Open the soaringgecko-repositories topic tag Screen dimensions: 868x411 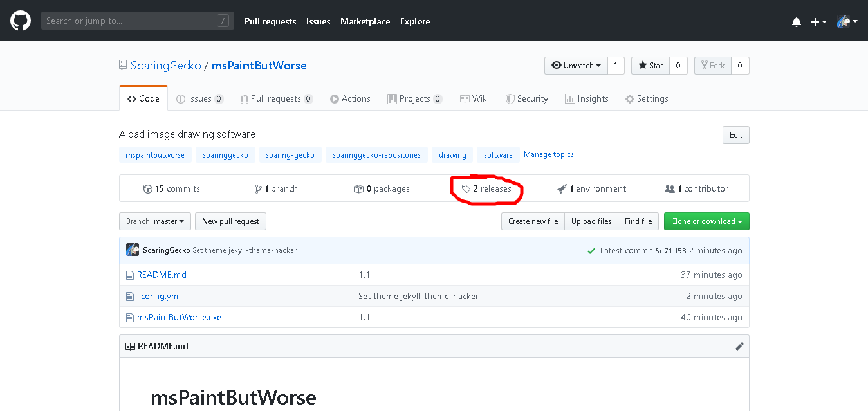(376, 155)
